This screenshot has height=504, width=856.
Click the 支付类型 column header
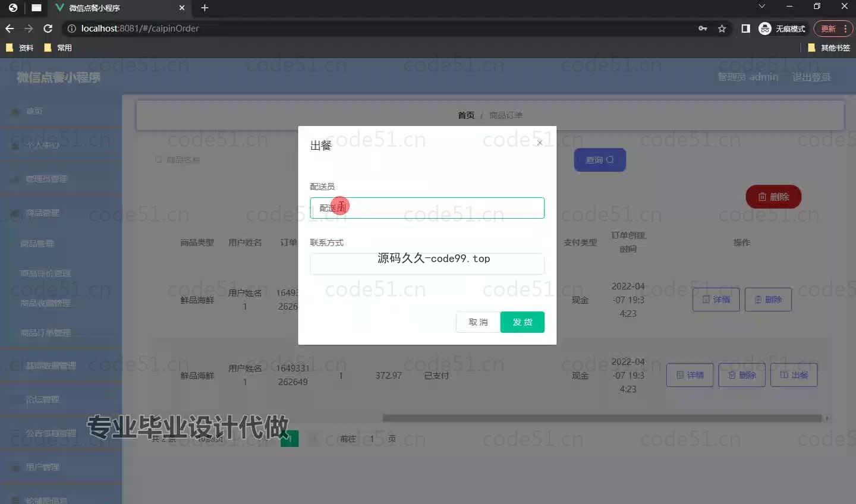[x=580, y=242]
